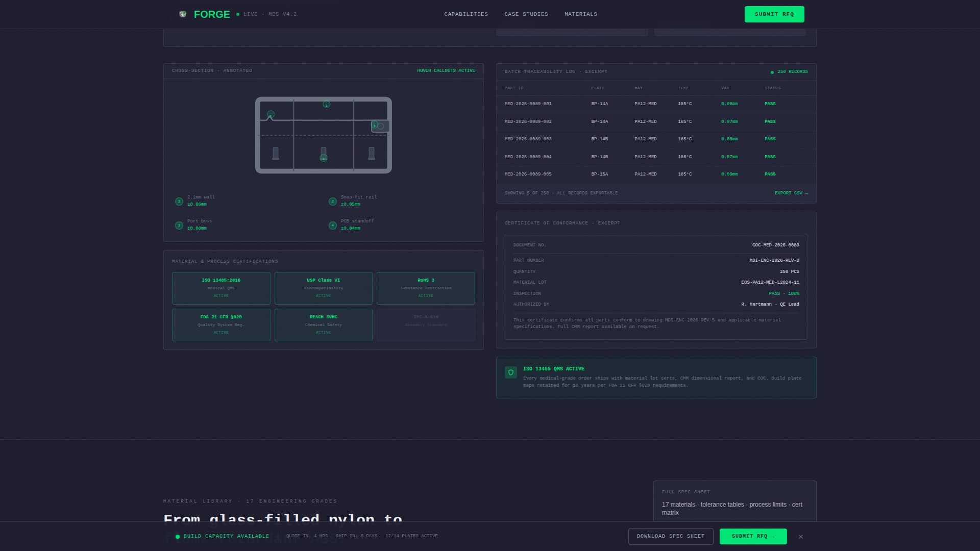980x551 pixels.
Task: Toggle HOVER CALLOUTS ACTIVE off
Action: pos(446,70)
